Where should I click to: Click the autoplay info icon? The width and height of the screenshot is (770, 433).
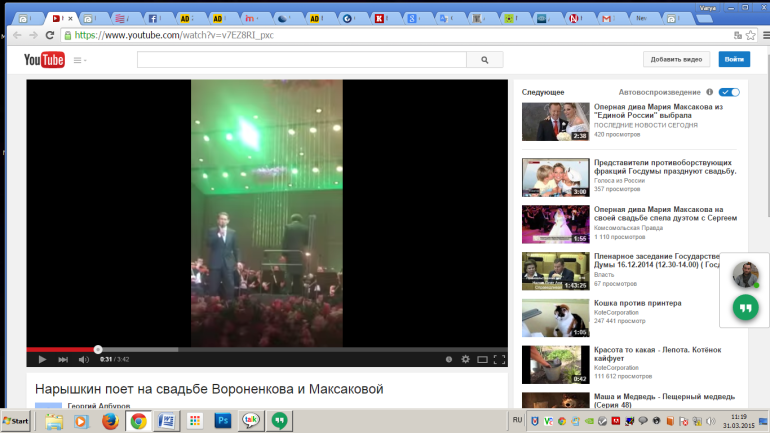click(x=710, y=92)
